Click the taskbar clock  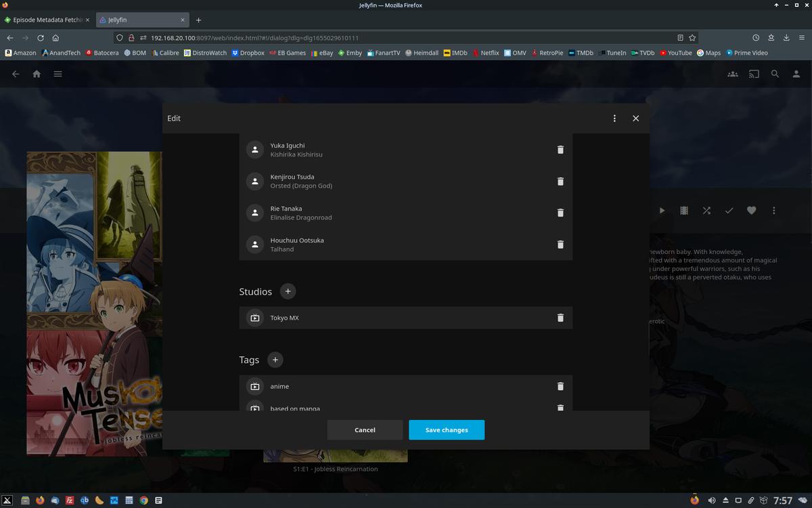(783, 501)
